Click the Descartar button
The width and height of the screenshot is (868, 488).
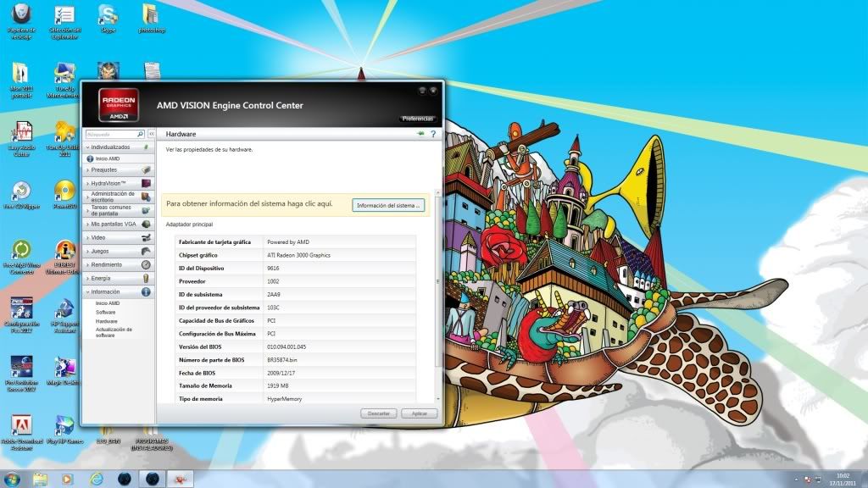(x=379, y=413)
